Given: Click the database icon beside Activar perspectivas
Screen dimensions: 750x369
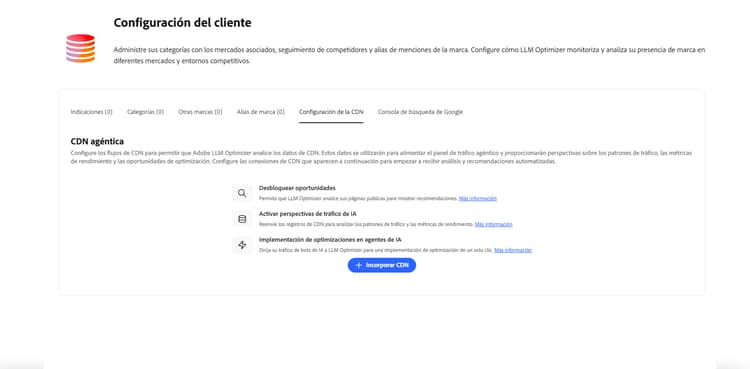Looking at the screenshot, I should 242,219.
